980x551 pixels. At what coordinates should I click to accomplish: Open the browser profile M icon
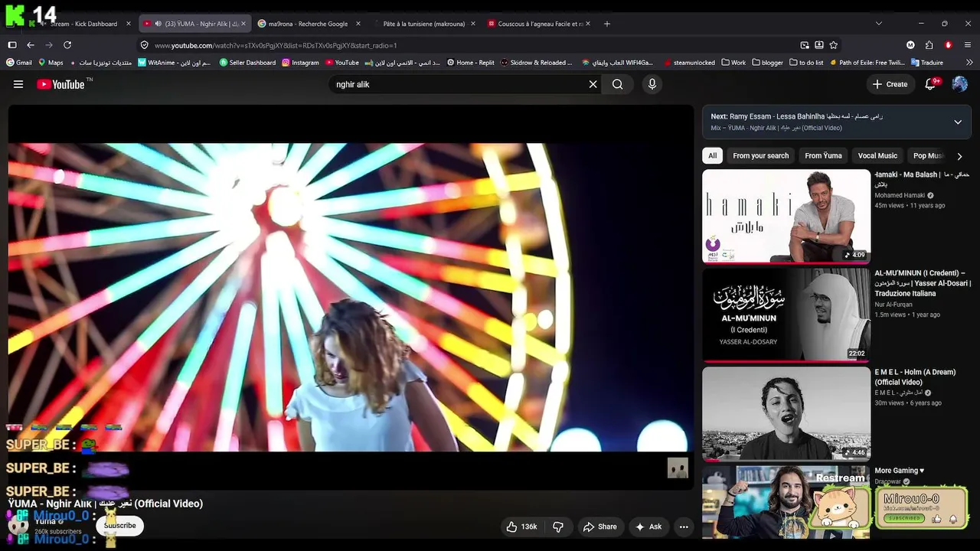pyautogui.click(x=910, y=45)
